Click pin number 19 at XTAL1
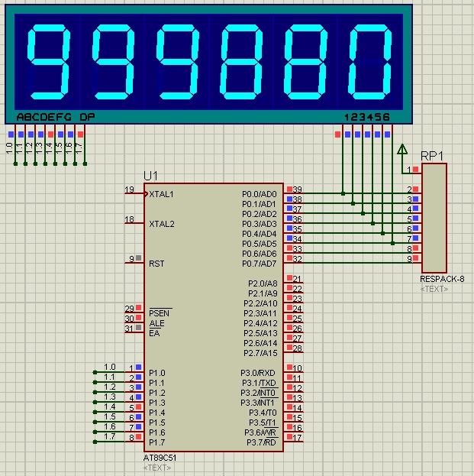 coord(129,189)
